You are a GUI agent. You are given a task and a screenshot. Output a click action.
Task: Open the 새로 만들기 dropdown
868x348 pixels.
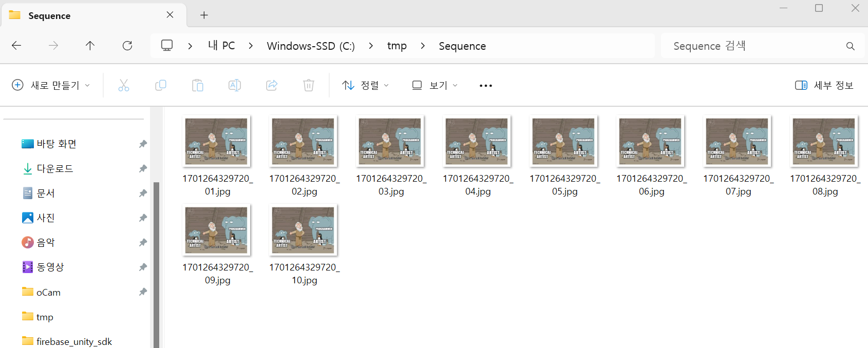point(51,85)
